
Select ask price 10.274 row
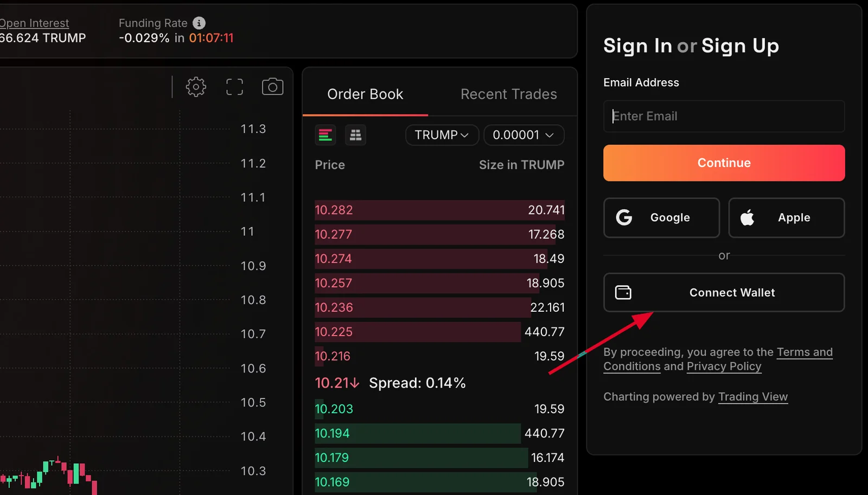pos(439,259)
